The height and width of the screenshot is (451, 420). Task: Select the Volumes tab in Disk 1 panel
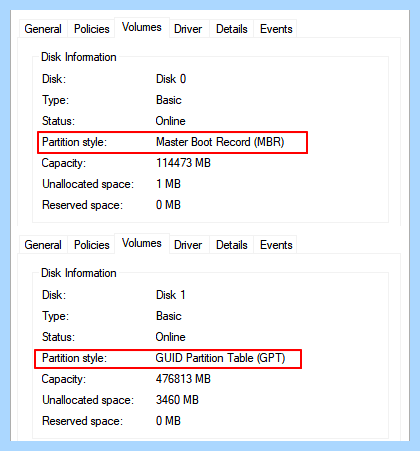point(142,243)
